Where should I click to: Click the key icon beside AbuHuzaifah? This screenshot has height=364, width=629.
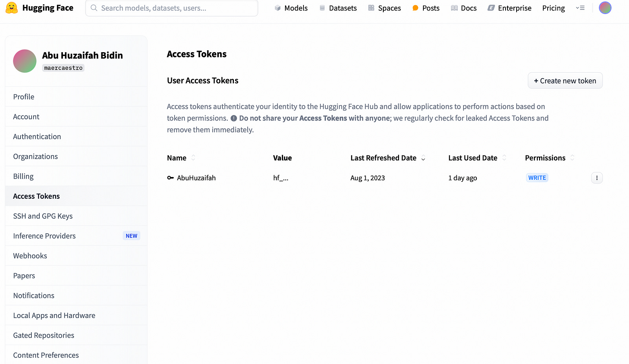tap(170, 178)
